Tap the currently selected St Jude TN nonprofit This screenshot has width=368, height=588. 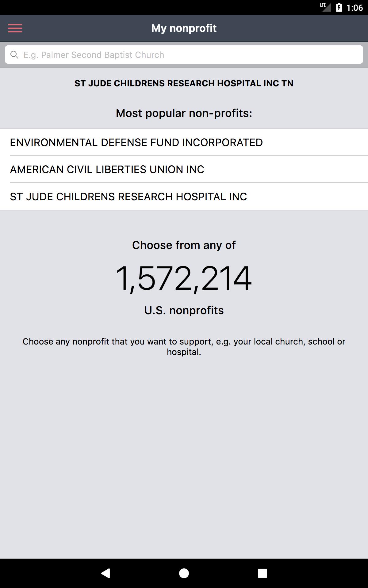point(184,83)
